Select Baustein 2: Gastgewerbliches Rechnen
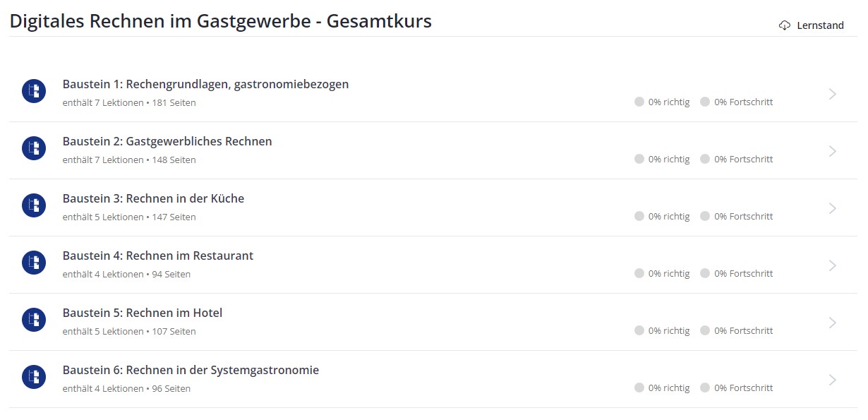This screenshot has width=868, height=420. pyautogui.click(x=167, y=142)
